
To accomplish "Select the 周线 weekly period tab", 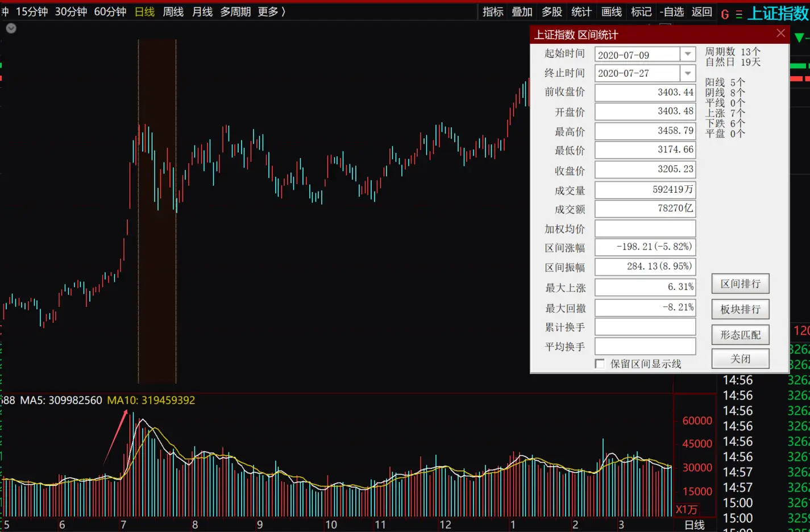I will point(173,12).
